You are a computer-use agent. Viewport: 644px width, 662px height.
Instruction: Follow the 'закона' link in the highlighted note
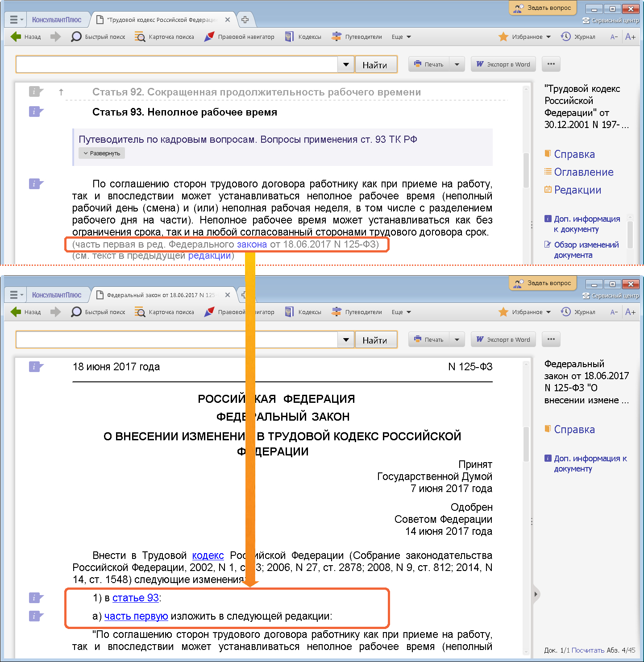252,244
